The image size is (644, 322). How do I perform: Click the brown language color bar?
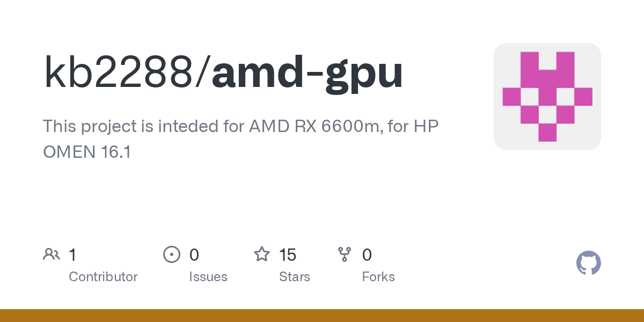322,316
